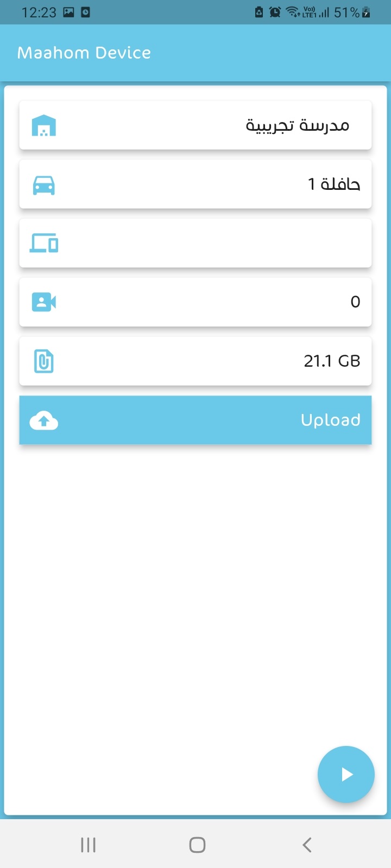Select the مدرسة تجريبية school row

pos(195,125)
